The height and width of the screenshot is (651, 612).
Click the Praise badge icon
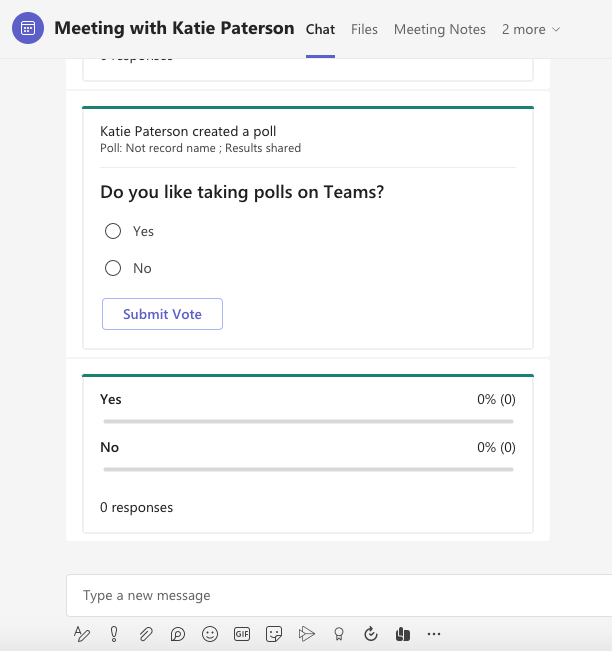(339, 633)
